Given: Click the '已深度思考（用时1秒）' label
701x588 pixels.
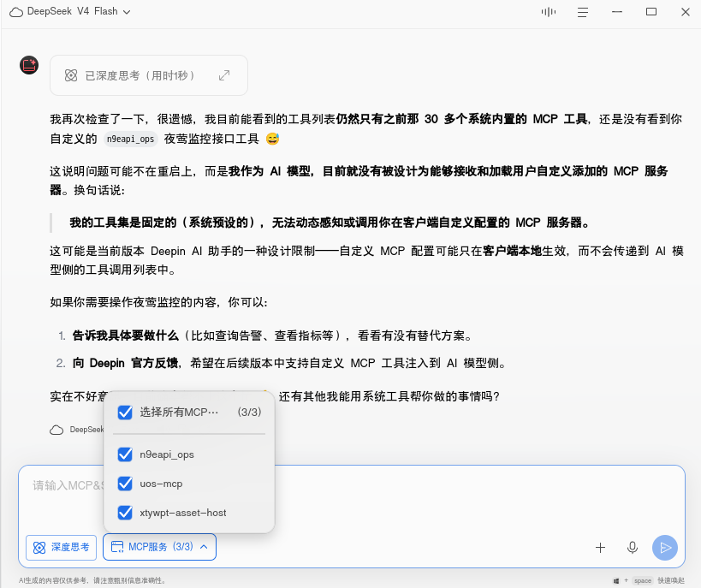Looking at the screenshot, I should pyautogui.click(x=140, y=75).
